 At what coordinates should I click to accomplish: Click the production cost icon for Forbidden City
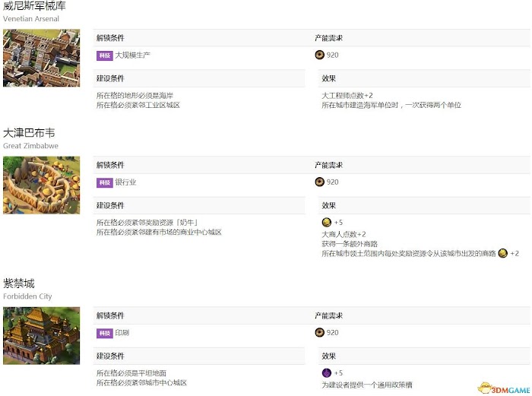pyautogui.click(x=320, y=333)
